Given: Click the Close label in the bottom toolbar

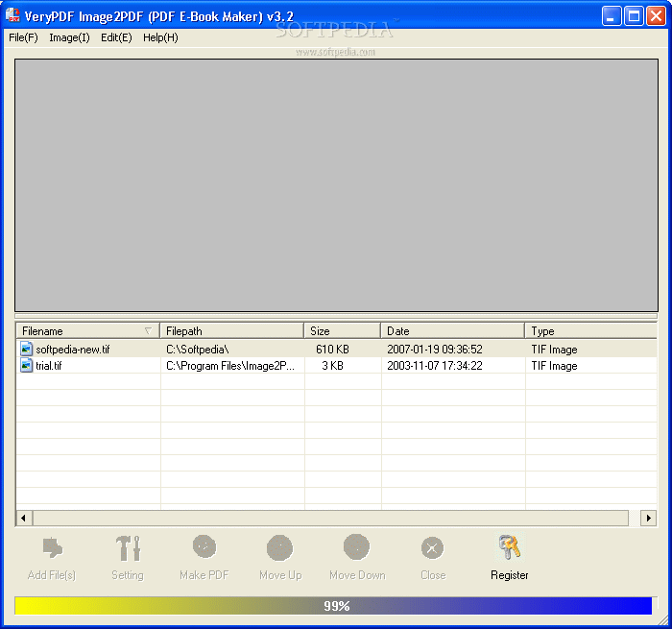Looking at the screenshot, I should [433, 575].
